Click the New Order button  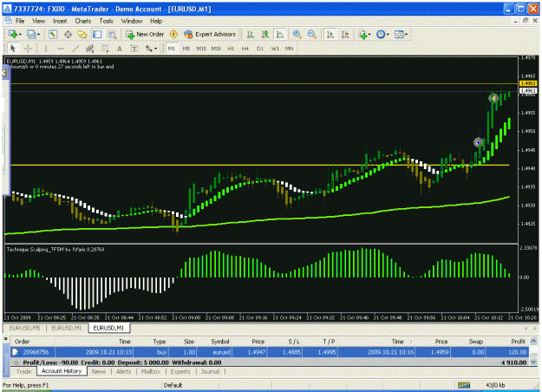click(x=145, y=34)
